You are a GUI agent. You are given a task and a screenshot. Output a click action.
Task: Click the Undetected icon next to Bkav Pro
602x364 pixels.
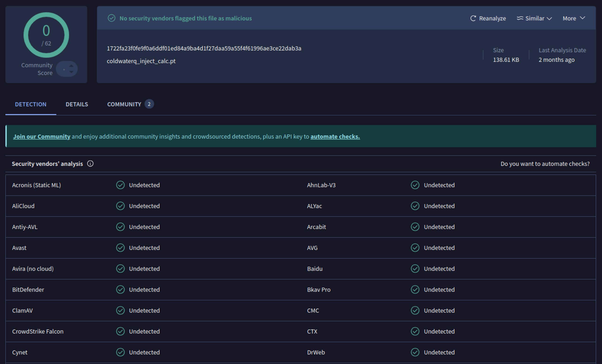(415, 290)
